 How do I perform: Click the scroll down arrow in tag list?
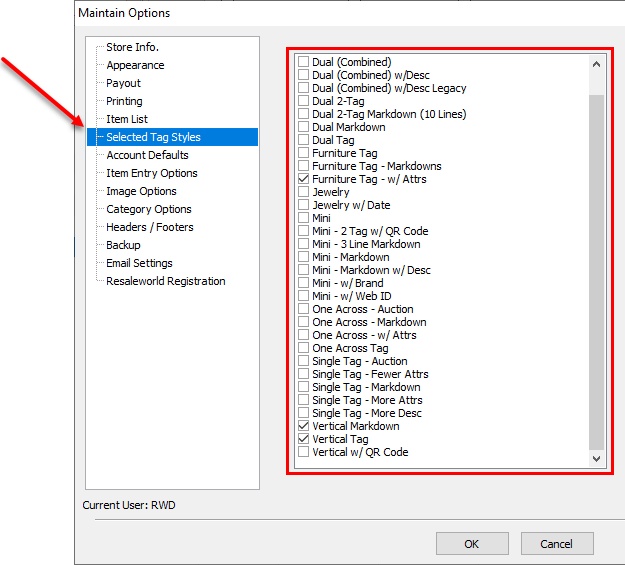coord(596,459)
